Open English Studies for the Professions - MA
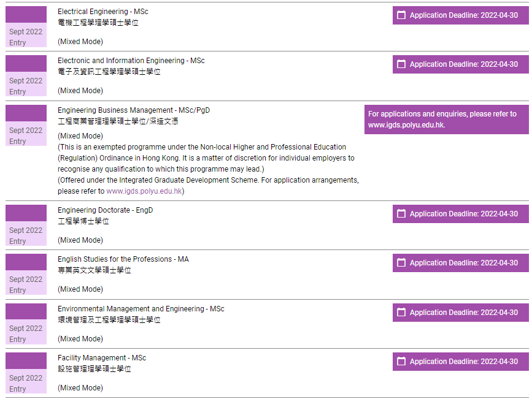The height and width of the screenshot is (399, 532). (123, 259)
